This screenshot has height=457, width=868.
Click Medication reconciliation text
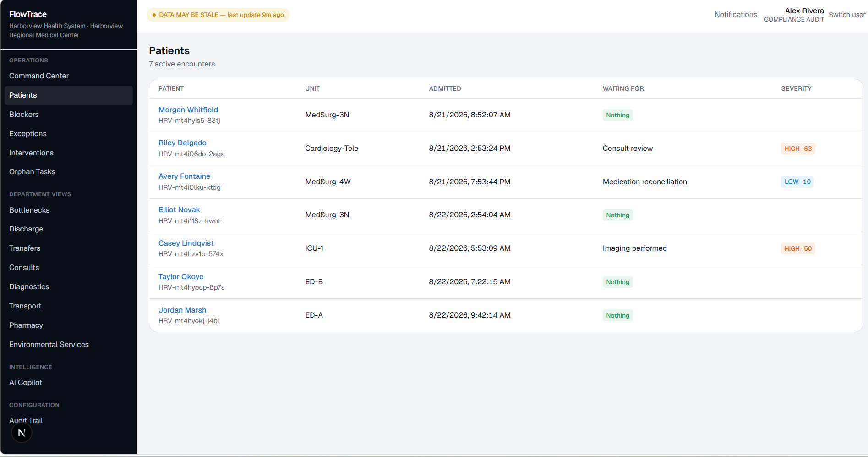(x=644, y=182)
